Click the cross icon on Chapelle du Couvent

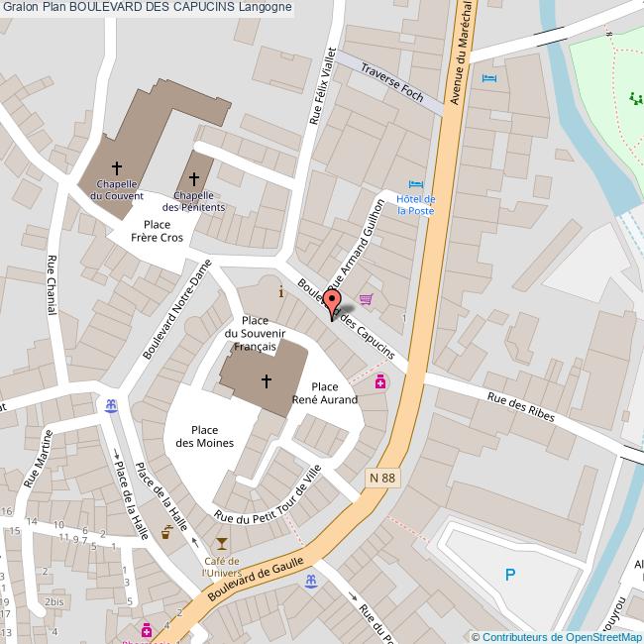click(x=117, y=167)
